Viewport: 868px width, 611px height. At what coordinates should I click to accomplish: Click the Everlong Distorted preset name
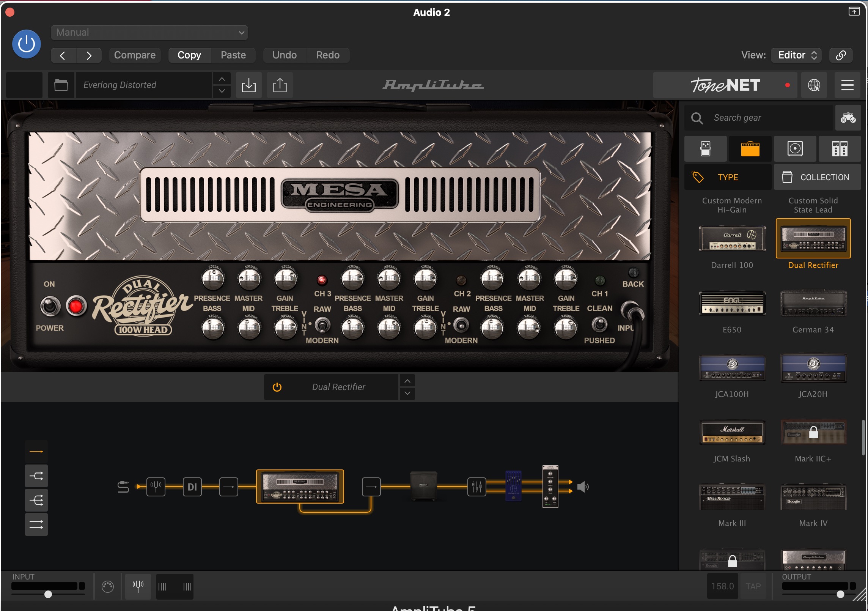coord(143,85)
